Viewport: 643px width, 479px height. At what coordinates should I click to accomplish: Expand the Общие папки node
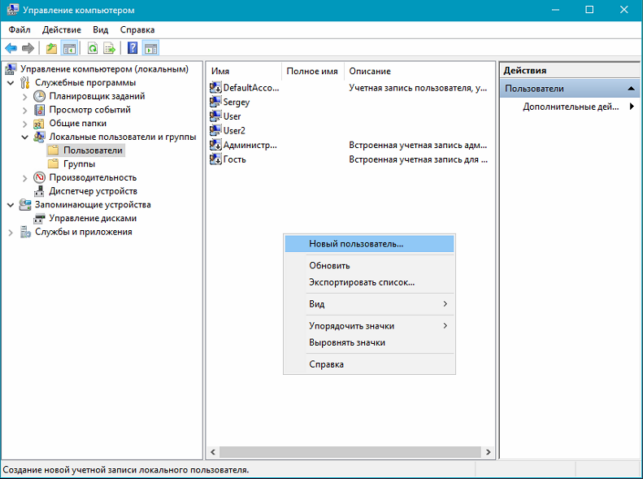25,124
